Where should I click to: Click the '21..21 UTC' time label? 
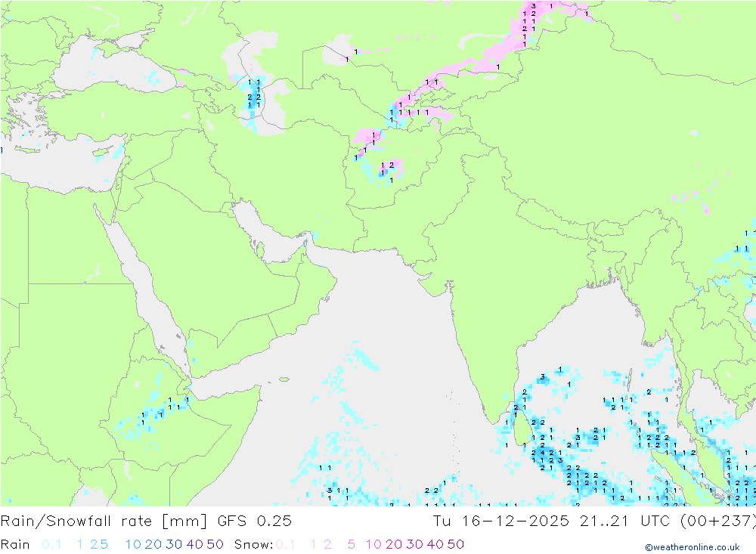click(x=624, y=522)
